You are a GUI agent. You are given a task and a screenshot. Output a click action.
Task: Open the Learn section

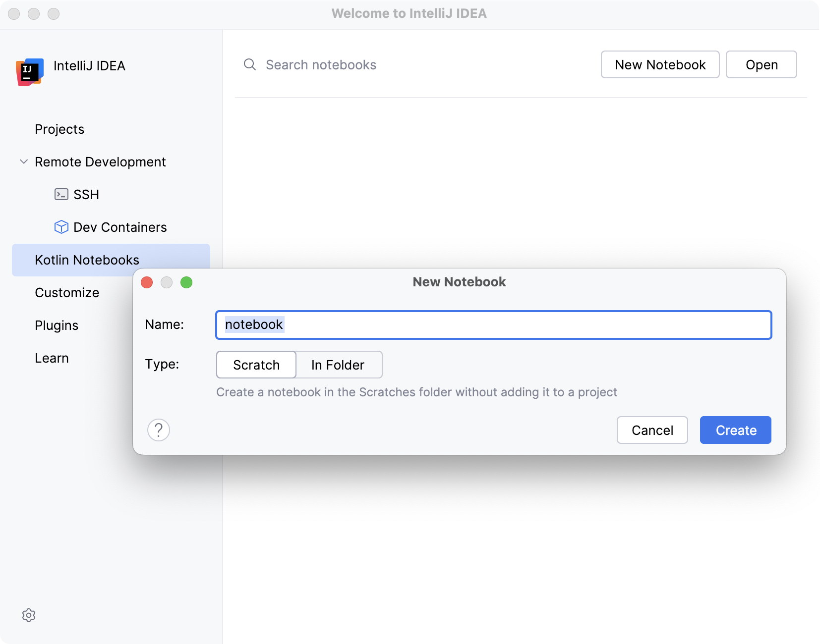(x=52, y=358)
